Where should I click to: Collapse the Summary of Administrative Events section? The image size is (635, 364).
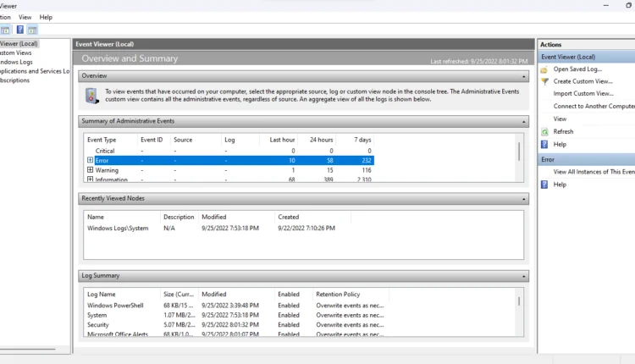click(x=525, y=121)
